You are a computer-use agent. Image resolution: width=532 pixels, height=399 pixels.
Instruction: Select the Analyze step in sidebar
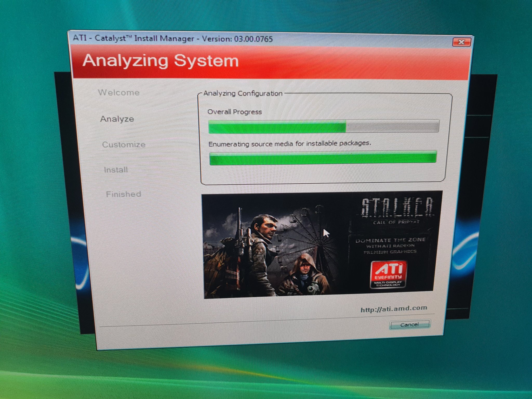117,119
